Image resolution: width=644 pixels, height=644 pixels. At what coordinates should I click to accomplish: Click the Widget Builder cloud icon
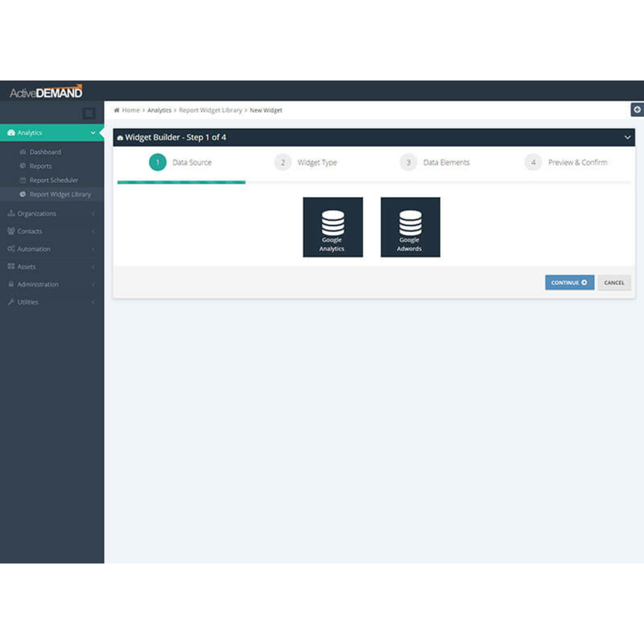point(120,137)
